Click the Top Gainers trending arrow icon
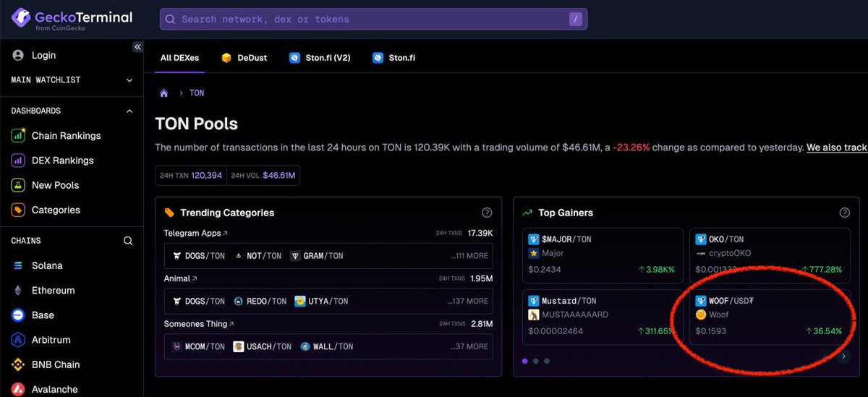The height and width of the screenshot is (397, 868). coord(527,213)
